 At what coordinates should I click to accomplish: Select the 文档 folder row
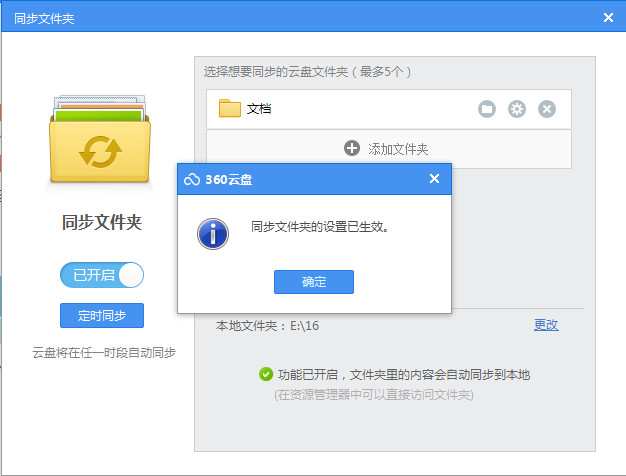[x=389, y=109]
